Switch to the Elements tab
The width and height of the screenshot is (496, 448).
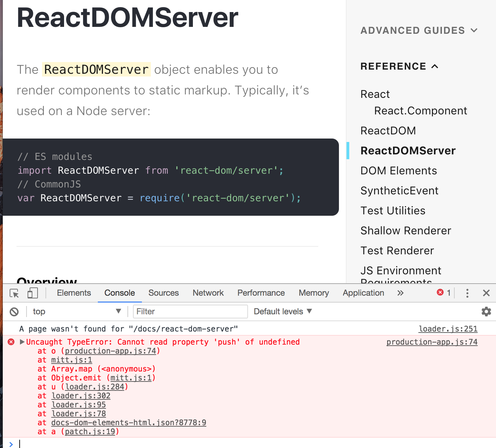click(74, 293)
